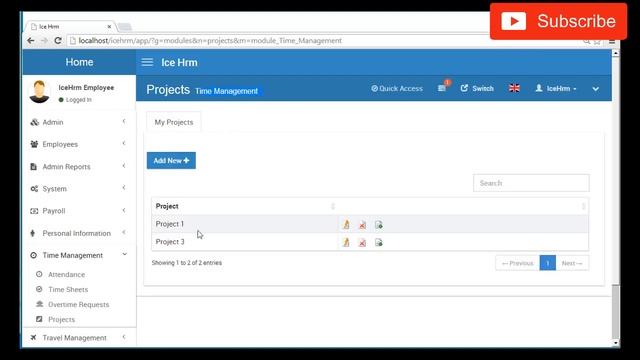Image resolution: width=640 pixels, height=360 pixels.
Task: Click the Search input field
Action: (x=531, y=183)
